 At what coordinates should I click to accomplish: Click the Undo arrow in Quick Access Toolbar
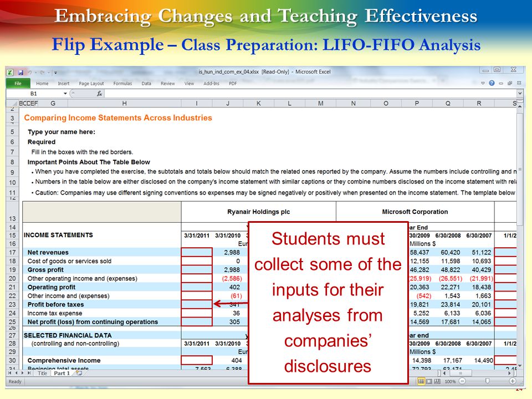click(30, 72)
